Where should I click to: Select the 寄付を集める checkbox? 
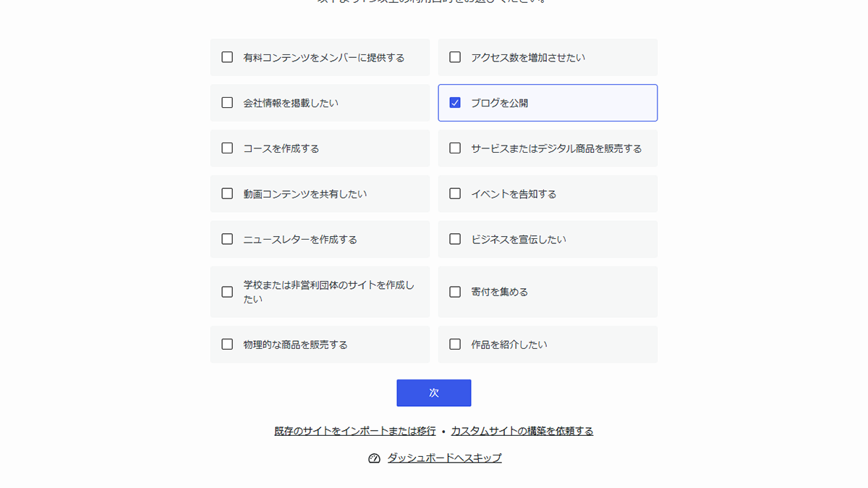tap(456, 292)
